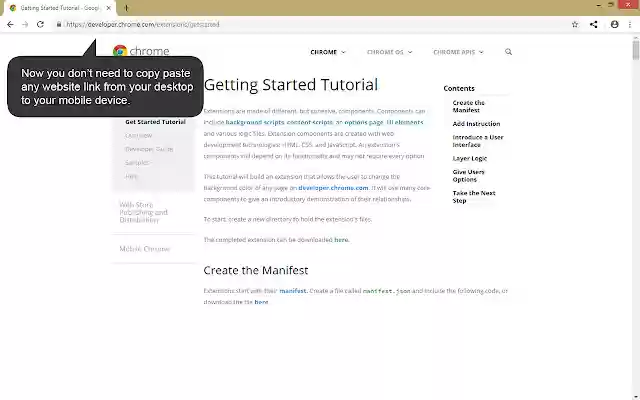640x400 pixels.
Task: Jump to Create the Manifest in Contents
Action: 468,106
